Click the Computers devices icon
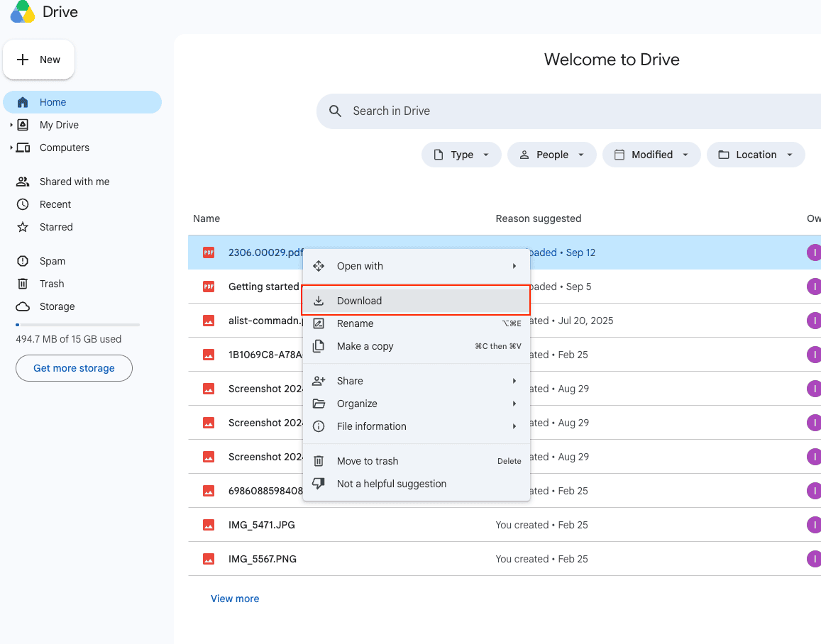Screen dimensions: 821x644 pyautogui.click(x=23, y=148)
